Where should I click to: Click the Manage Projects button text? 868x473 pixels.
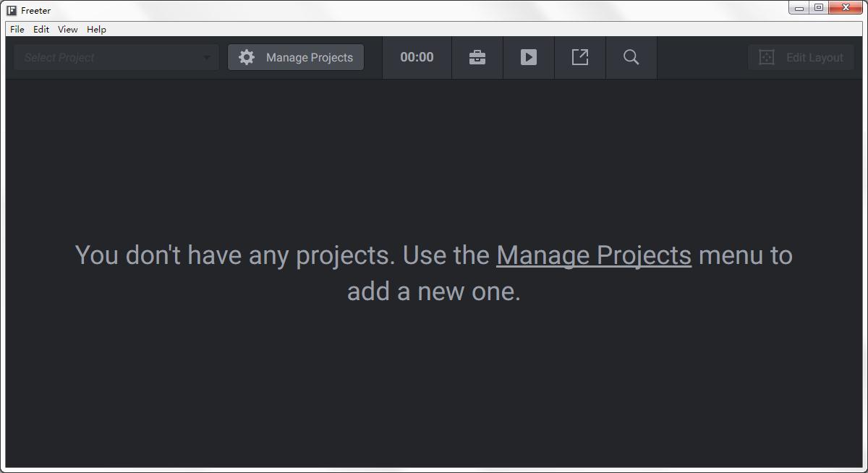coord(310,57)
